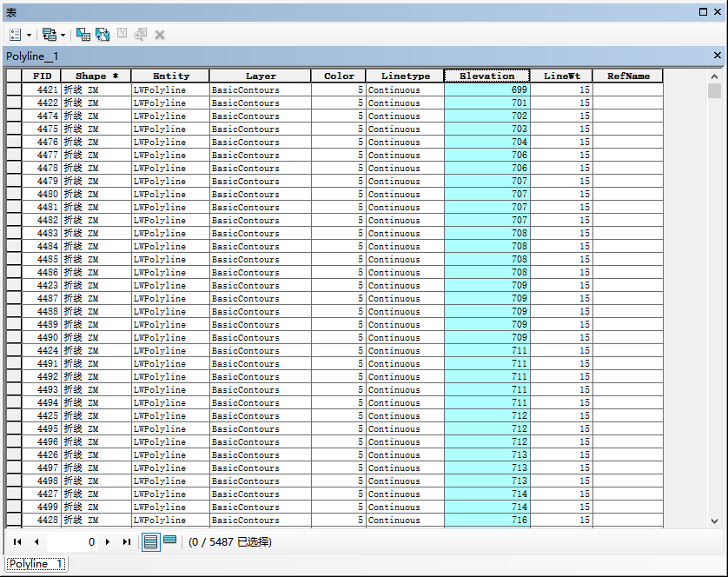Click the Select By Attributes icon
This screenshot has height=577, width=728.
(x=83, y=35)
